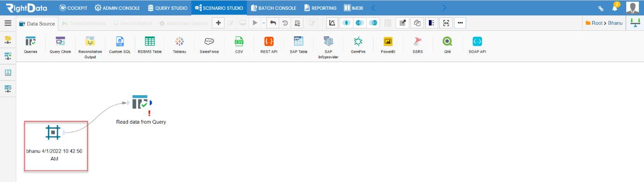Viewport: 644px width, 182px height.
Task: Select the first Venn intersection icon
Action: click(346, 23)
